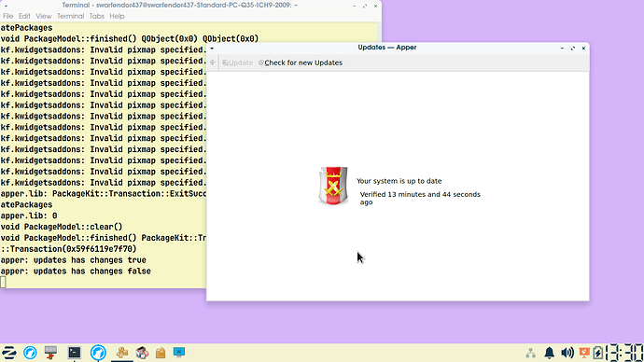This screenshot has width=644, height=362.
Task: Click the Terminal cursor prompt box
Action: click(x=4, y=282)
